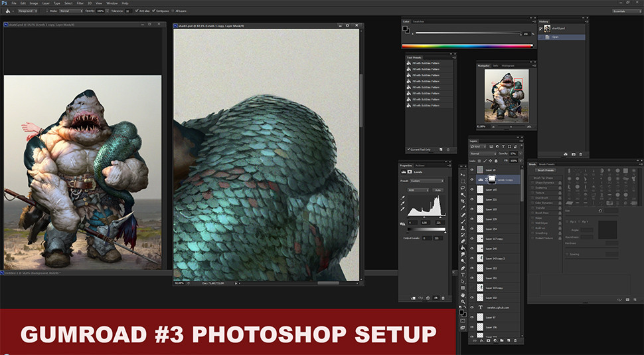Select the Eraser tool

pyautogui.click(x=463, y=241)
